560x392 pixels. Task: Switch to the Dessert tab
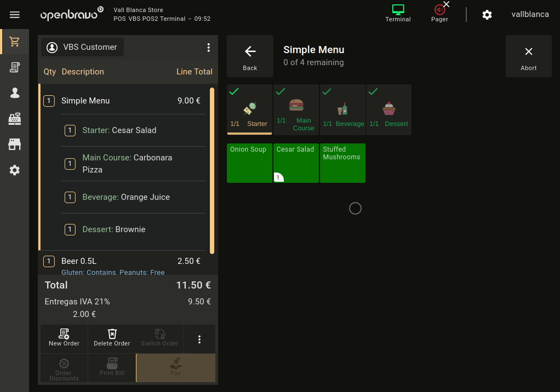[x=389, y=110]
